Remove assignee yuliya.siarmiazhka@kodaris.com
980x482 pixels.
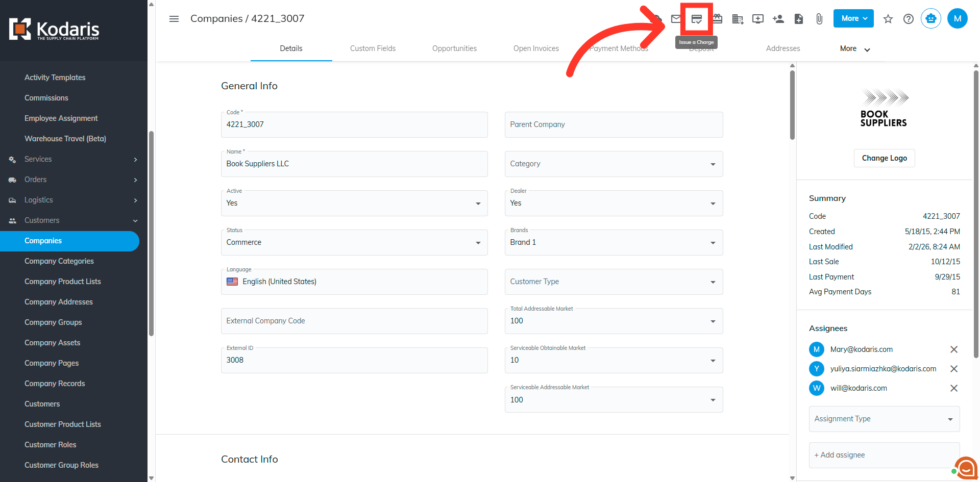(953, 369)
